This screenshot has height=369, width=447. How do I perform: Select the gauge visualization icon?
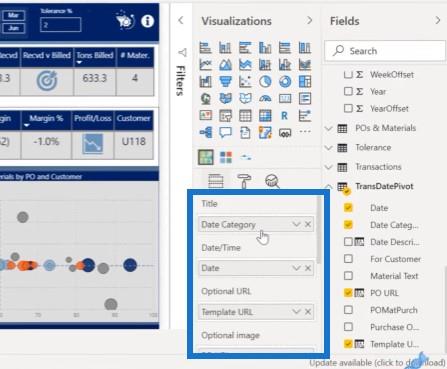pos(265,99)
